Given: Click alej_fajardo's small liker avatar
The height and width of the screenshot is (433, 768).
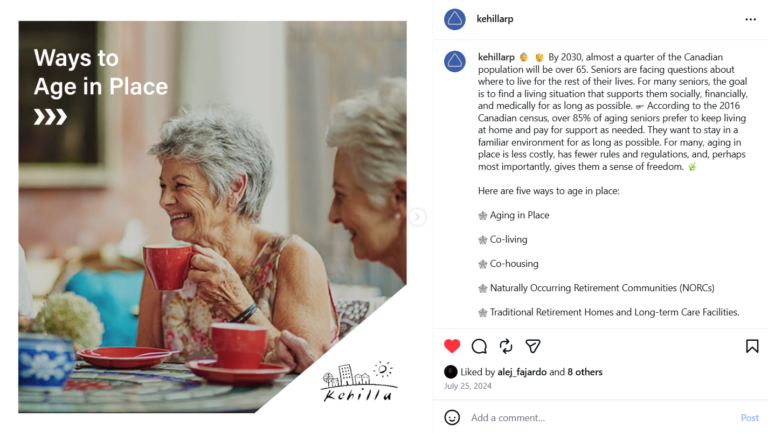Looking at the screenshot, I should coord(450,372).
